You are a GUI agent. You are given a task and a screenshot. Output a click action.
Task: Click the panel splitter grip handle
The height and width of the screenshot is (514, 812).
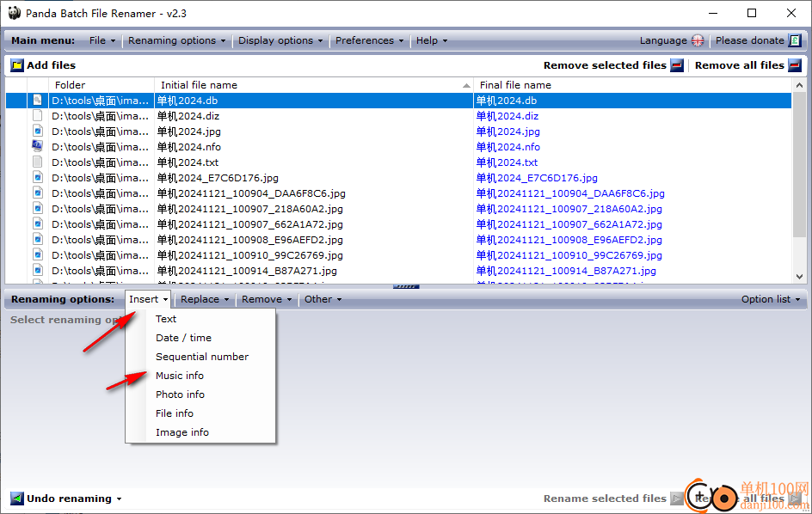(406, 286)
